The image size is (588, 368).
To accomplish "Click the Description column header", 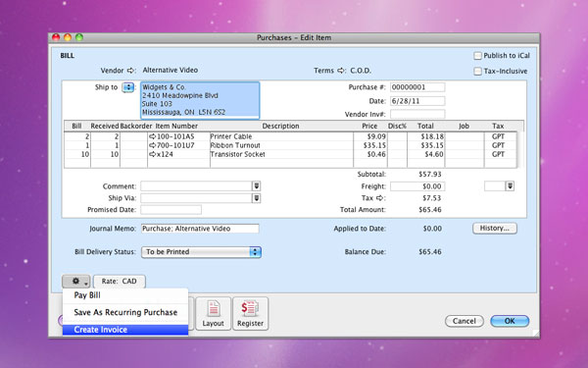I will (281, 127).
